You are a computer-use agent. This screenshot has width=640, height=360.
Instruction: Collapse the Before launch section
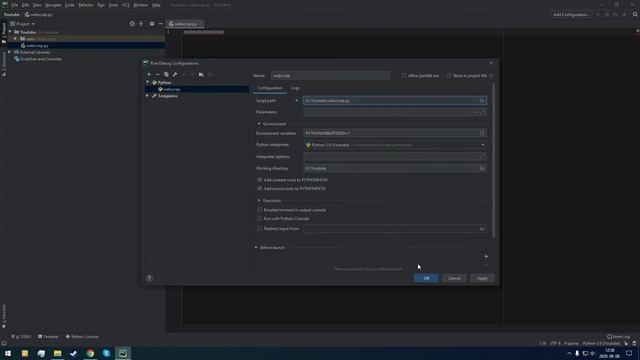click(x=256, y=247)
